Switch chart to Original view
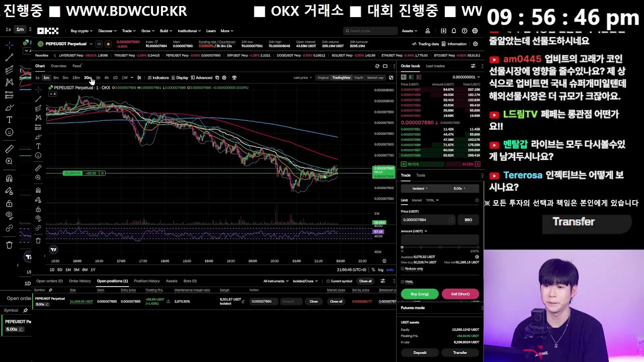Image resolution: width=644 pixels, height=362 pixels. tap(323, 77)
